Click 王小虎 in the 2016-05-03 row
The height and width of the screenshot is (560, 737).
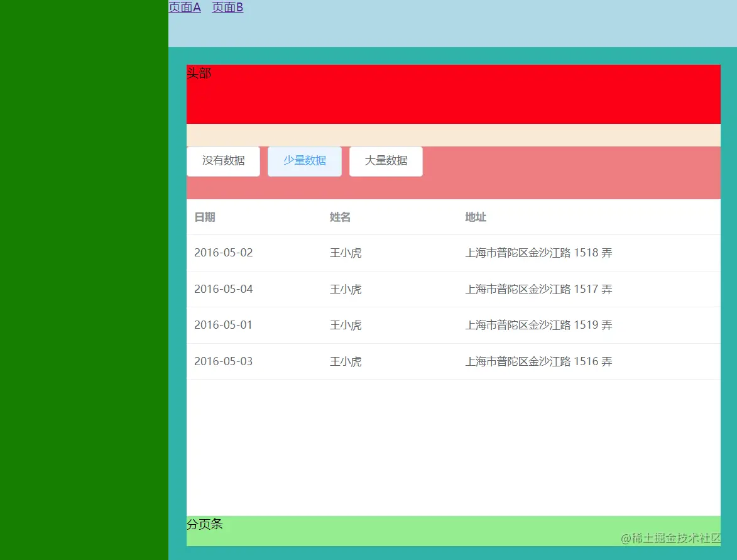pos(346,361)
